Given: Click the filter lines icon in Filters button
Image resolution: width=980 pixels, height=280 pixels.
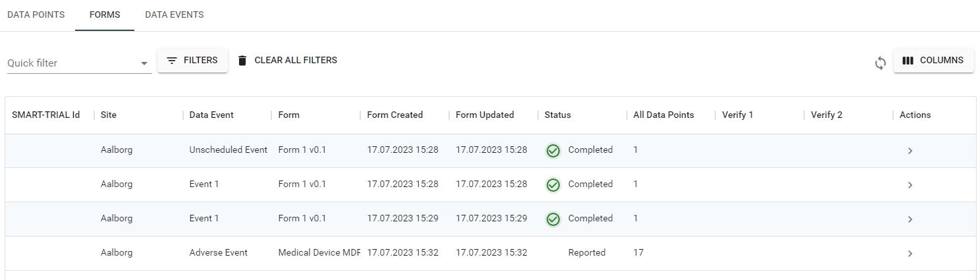Looking at the screenshot, I should (x=172, y=61).
